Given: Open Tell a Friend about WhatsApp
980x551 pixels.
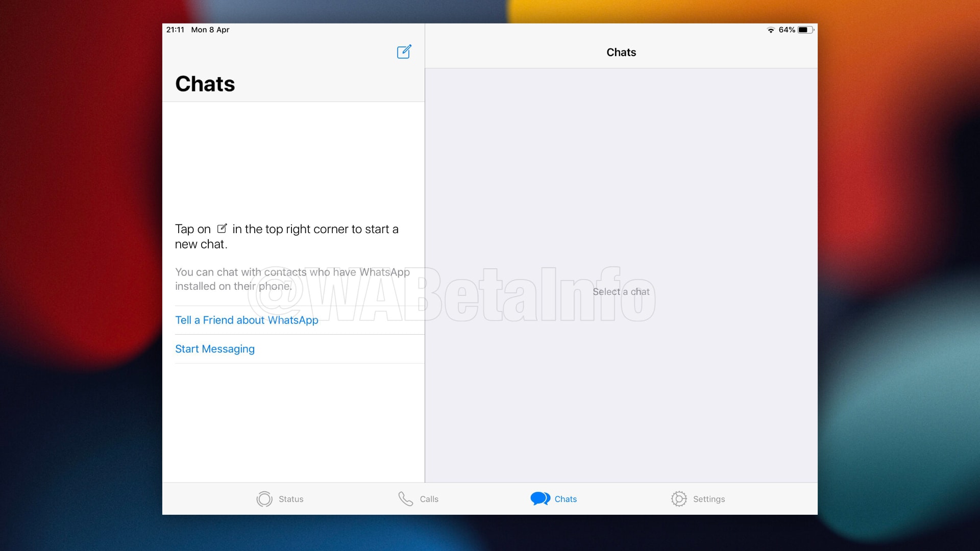Looking at the screenshot, I should tap(247, 320).
